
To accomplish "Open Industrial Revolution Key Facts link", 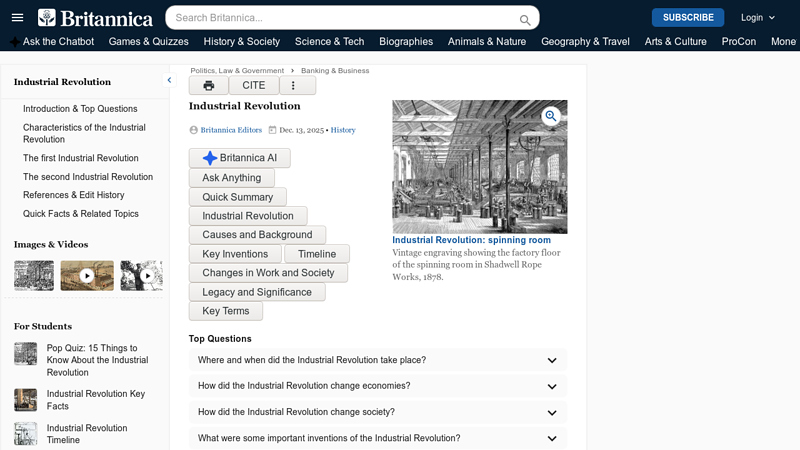I will [x=96, y=400].
